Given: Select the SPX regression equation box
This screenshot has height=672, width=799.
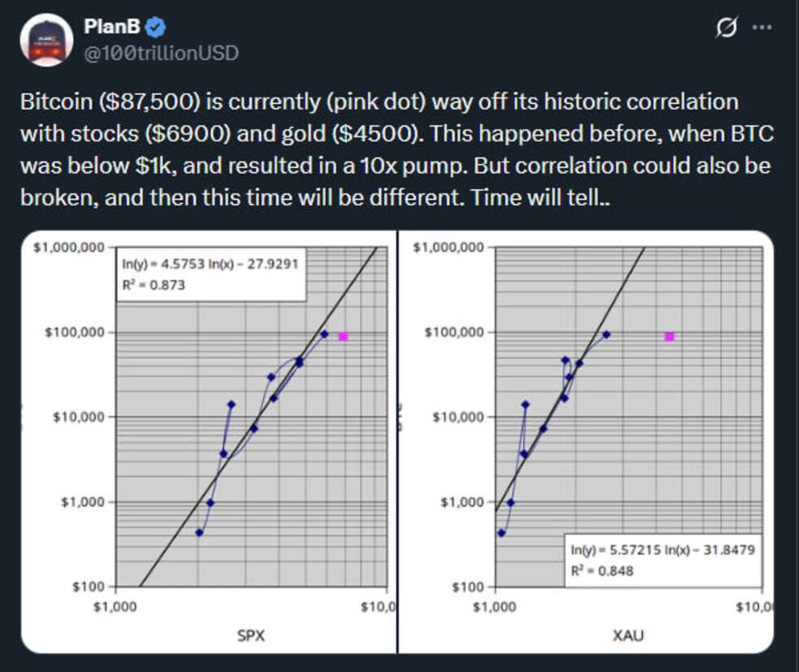Looking at the screenshot, I should [210, 276].
